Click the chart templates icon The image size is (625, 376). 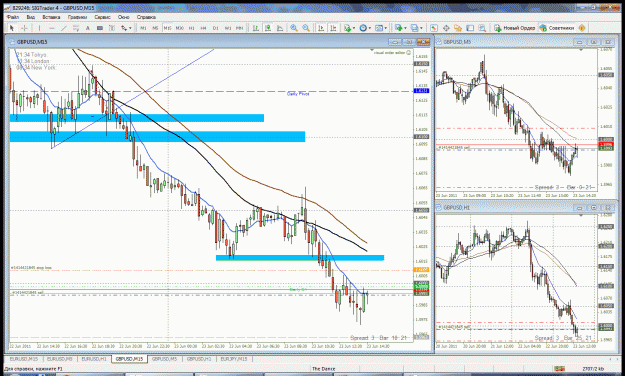point(379,28)
